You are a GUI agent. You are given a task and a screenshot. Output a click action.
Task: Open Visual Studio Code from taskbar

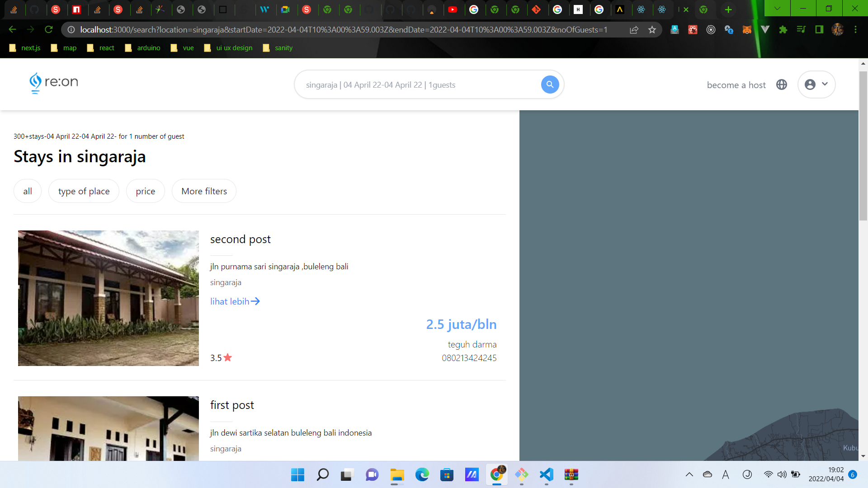point(546,474)
